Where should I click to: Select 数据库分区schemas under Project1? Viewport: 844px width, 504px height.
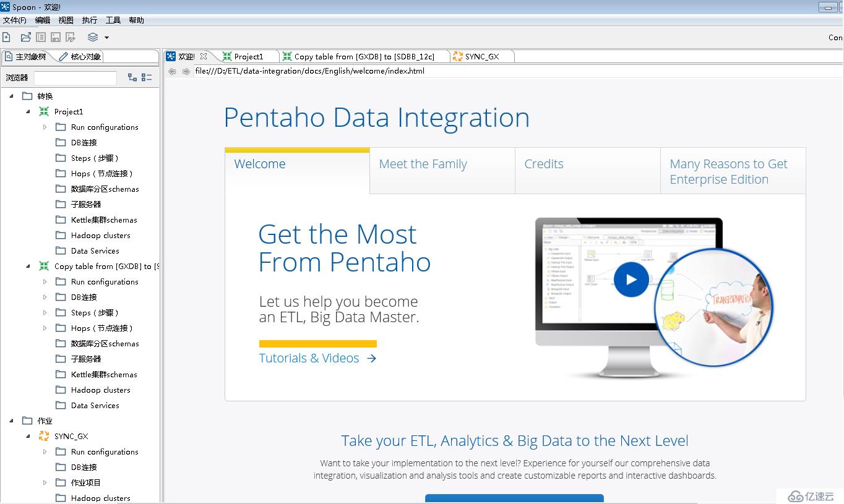tap(105, 189)
